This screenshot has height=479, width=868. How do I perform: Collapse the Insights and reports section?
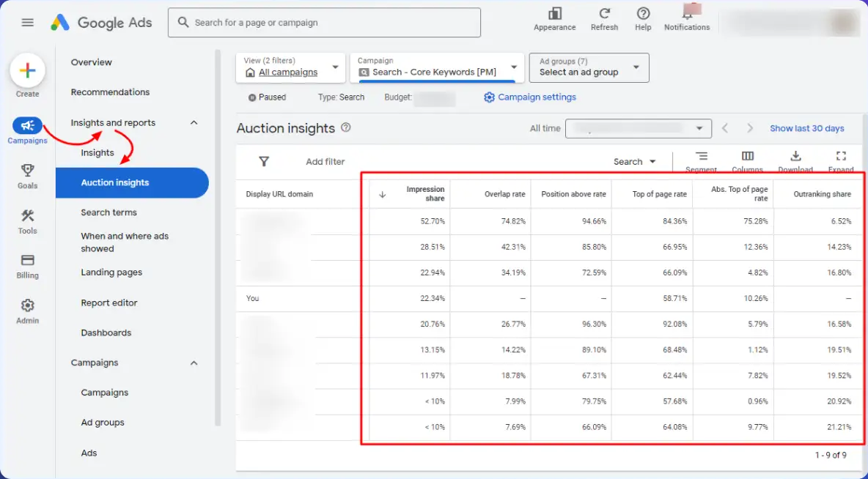coord(194,122)
